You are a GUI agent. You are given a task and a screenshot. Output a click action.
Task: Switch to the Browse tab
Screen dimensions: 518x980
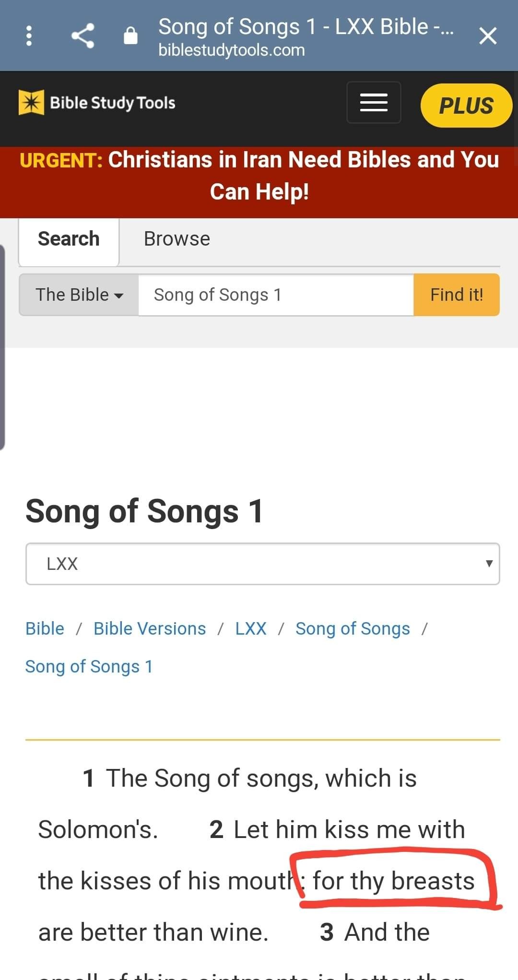pos(177,239)
